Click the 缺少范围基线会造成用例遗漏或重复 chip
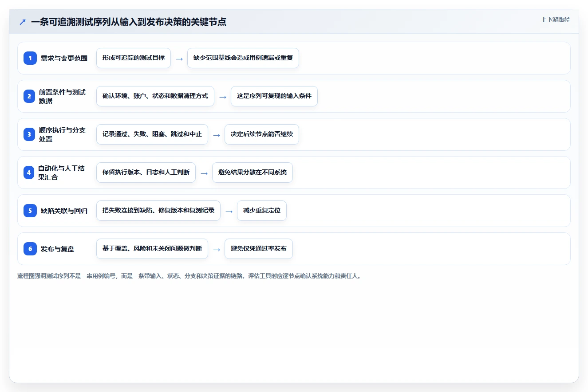588x392 pixels. pyautogui.click(x=243, y=58)
